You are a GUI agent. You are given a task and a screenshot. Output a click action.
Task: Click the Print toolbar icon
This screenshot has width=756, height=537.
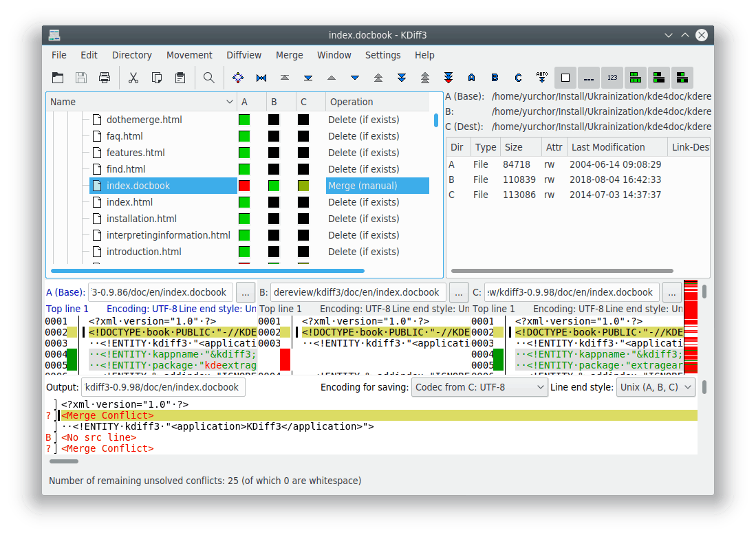pos(105,78)
